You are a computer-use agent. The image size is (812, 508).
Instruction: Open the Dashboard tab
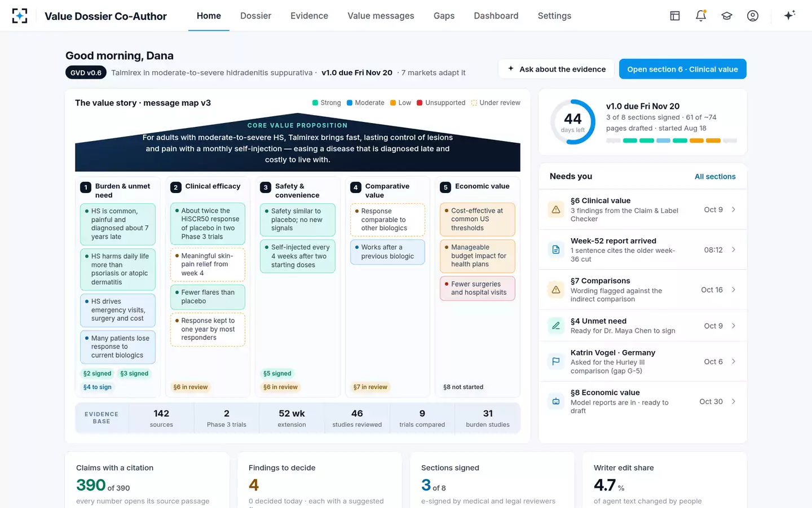click(496, 16)
